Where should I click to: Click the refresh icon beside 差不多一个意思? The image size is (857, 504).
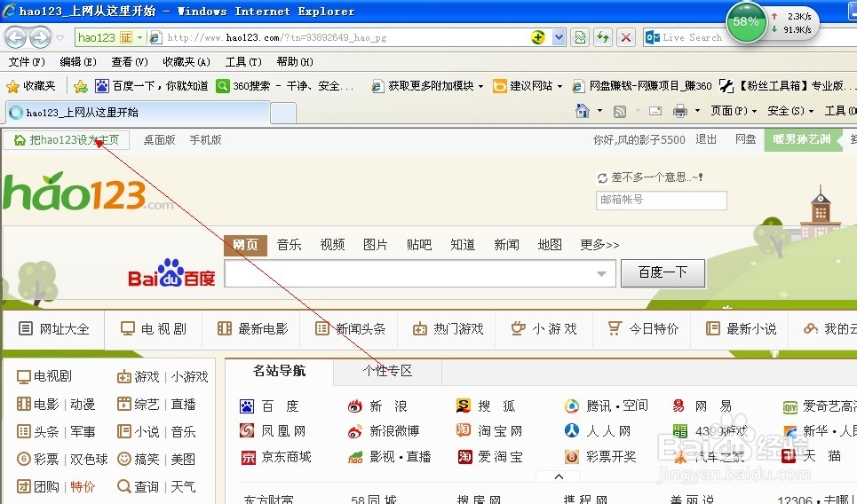click(602, 177)
